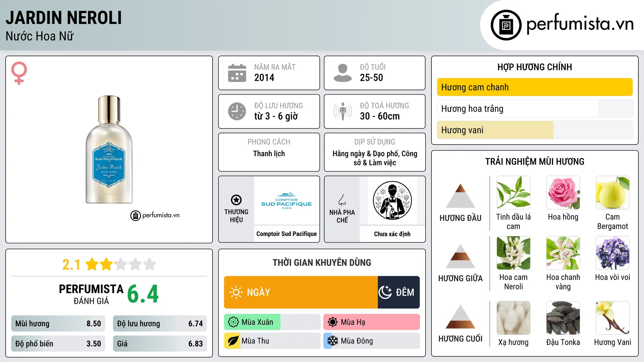Click the middle notes pyramid icon above Hương Giữa
Screen dimensions: 644x362
[x=461, y=256]
